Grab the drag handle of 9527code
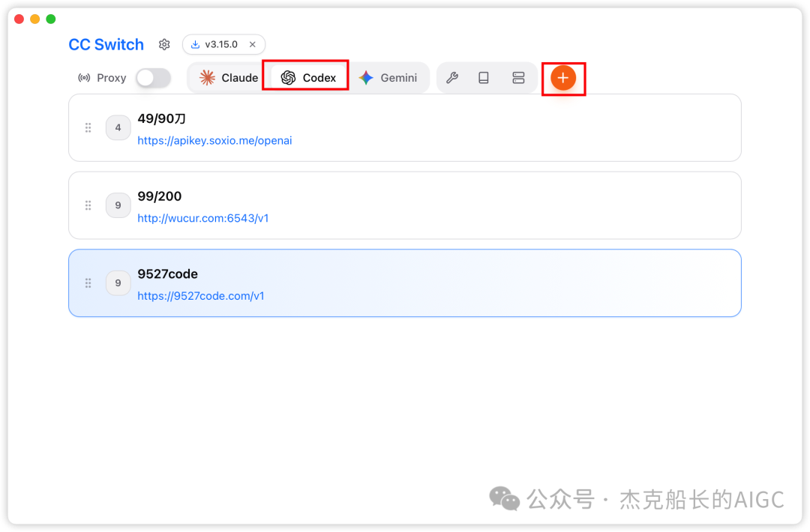Image resolution: width=810 pixels, height=532 pixels. pos(88,282)
